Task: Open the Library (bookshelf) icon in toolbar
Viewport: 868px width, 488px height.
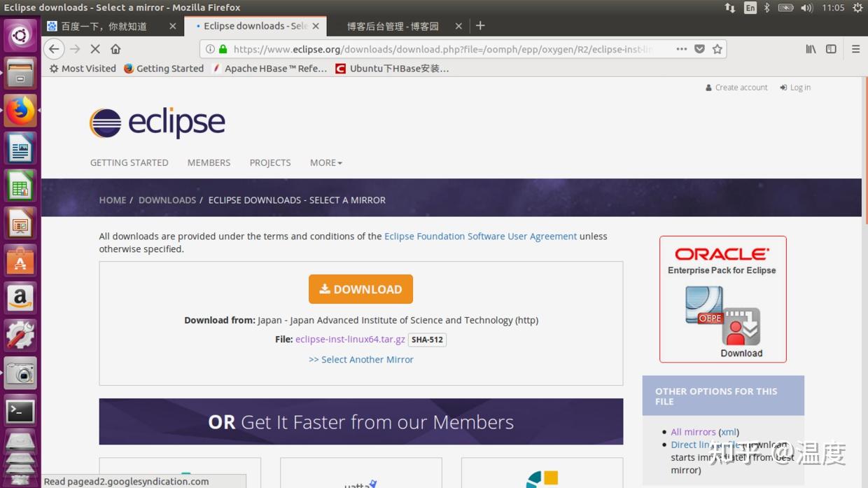Action: pos(810,49)
